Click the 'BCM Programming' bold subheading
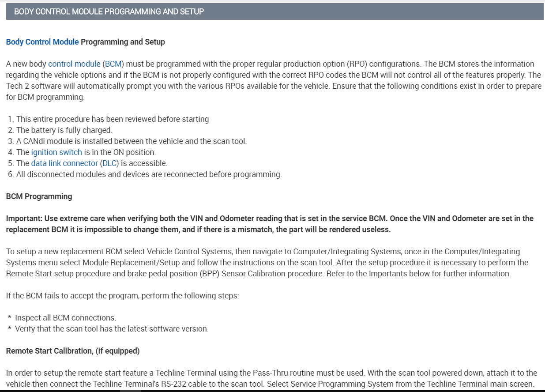The height and width of the screenshot is (392, 545). [39, 196]
